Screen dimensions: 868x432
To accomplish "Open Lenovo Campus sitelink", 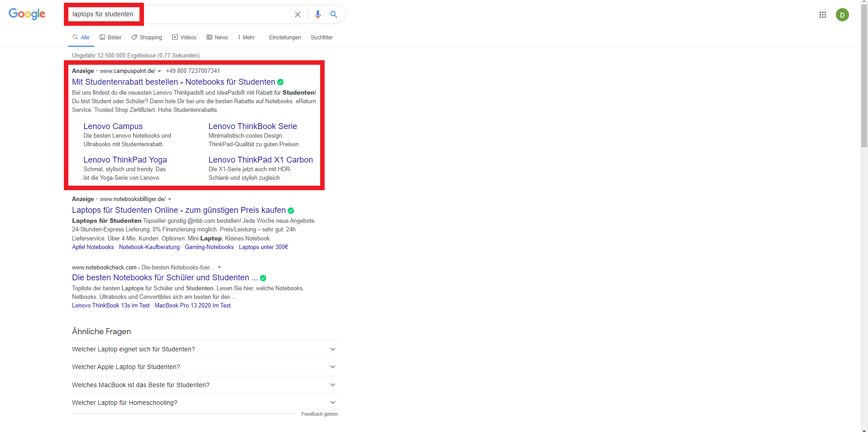I will click(x=113, y=126).
